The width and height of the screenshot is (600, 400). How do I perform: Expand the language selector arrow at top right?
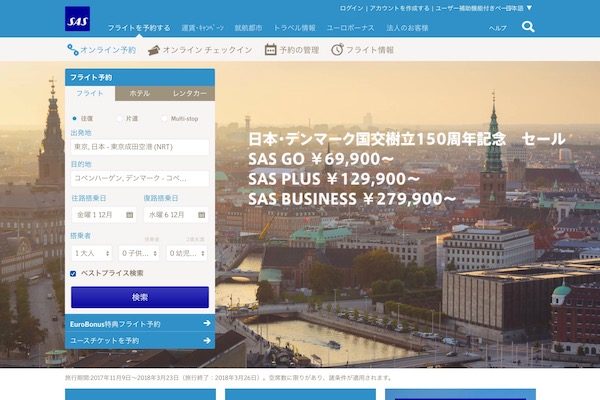[x=529, y=8]
